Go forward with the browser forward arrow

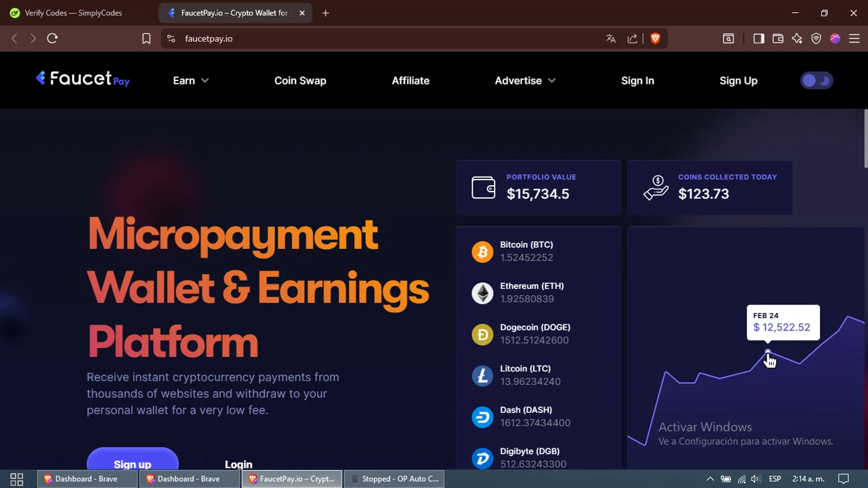point(33,38)
